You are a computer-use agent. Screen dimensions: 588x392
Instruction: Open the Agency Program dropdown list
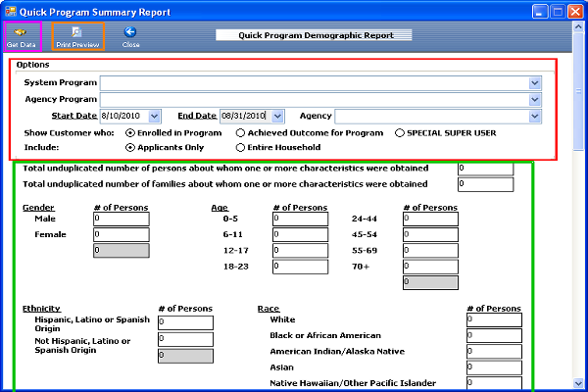tap(535, 99)
